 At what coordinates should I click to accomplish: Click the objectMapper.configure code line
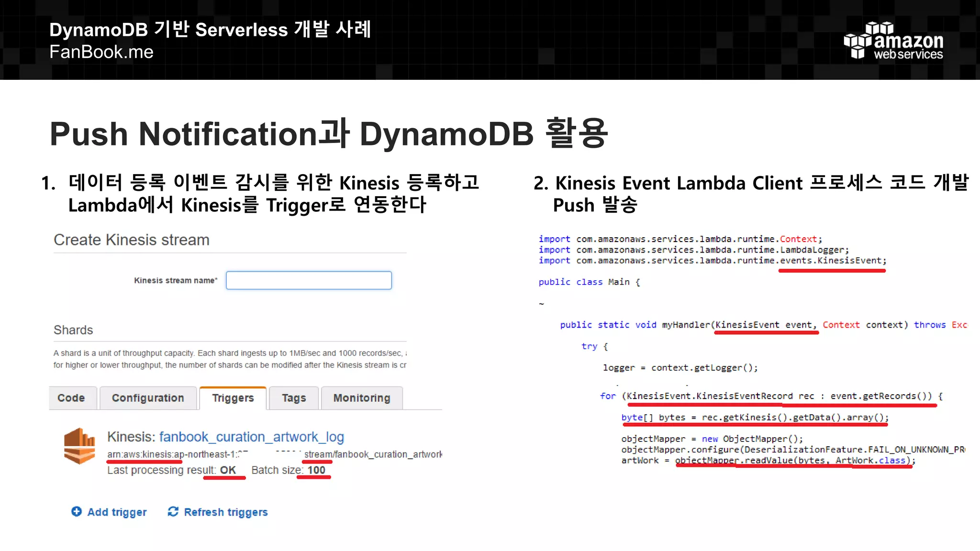coord(793,450)
